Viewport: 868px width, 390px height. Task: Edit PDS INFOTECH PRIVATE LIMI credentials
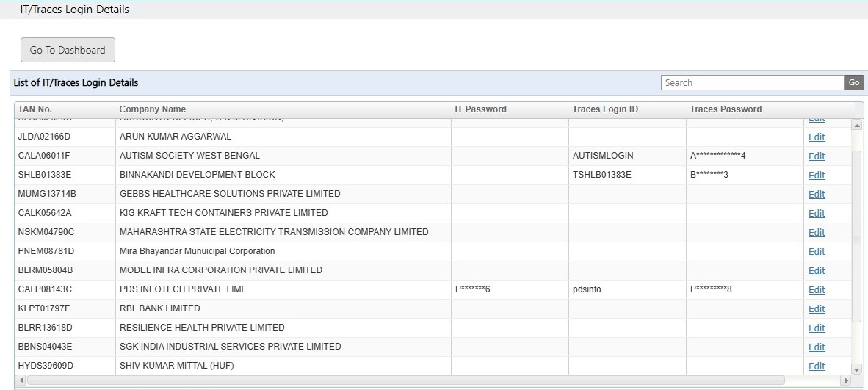pyautogui.click(x=817, y=289)
